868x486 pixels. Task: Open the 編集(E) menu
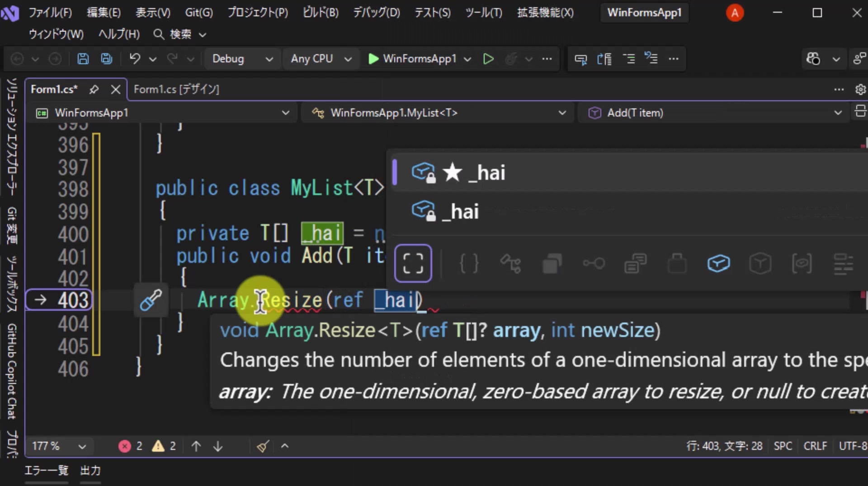pyautogui.click(x=104, y=13)
